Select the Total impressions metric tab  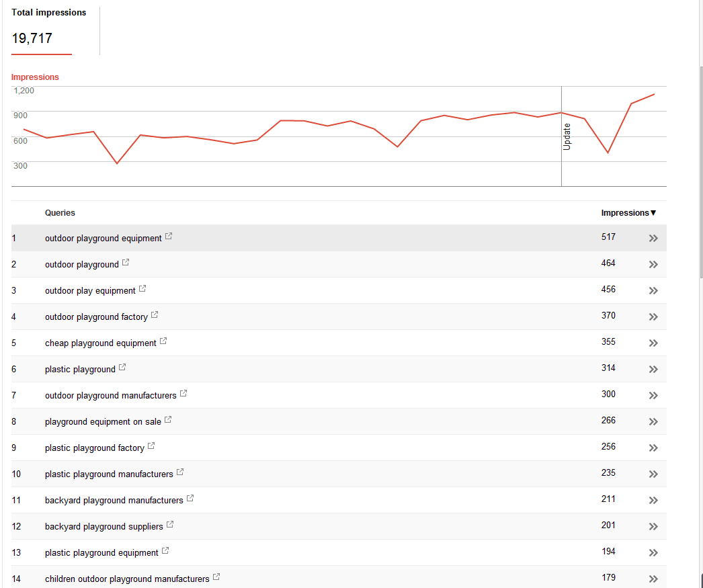coord(48,30)
